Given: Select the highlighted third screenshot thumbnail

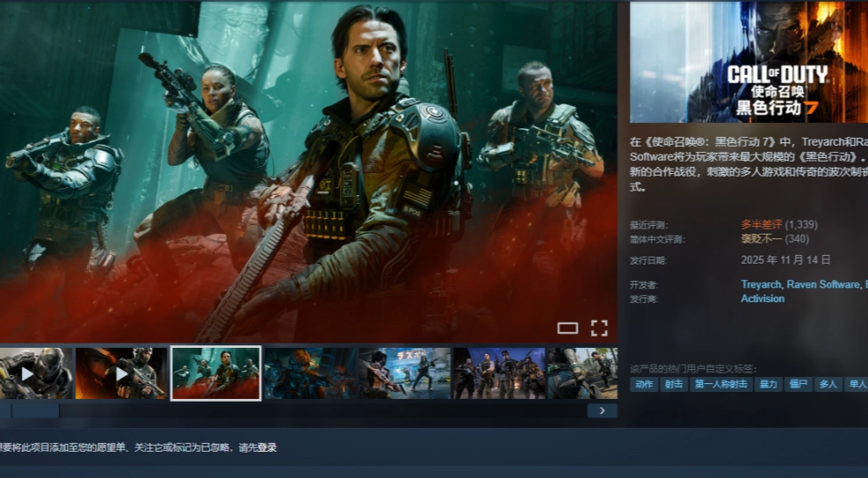Looking at the screenshot, I should (216, 373).
